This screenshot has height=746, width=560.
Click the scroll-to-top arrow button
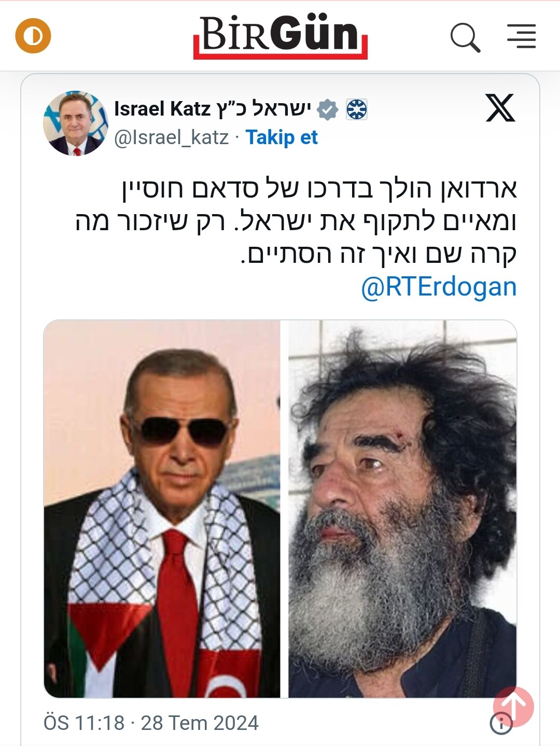coord(513,707)
